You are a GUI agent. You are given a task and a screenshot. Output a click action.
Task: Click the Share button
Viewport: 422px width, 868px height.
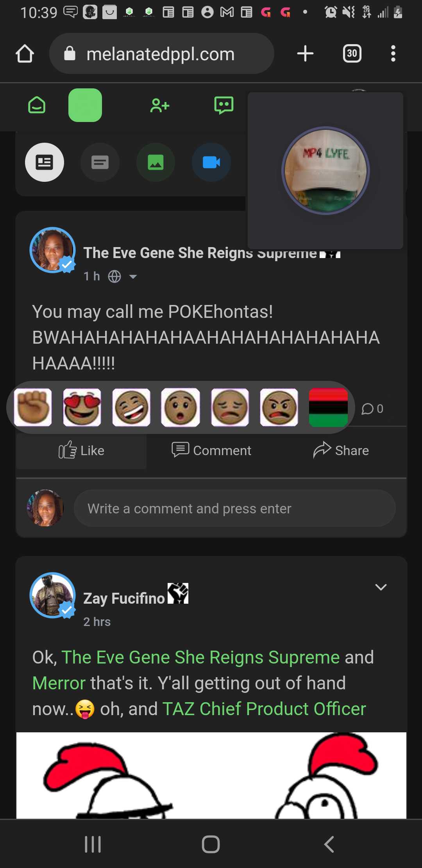pos(341,450)
